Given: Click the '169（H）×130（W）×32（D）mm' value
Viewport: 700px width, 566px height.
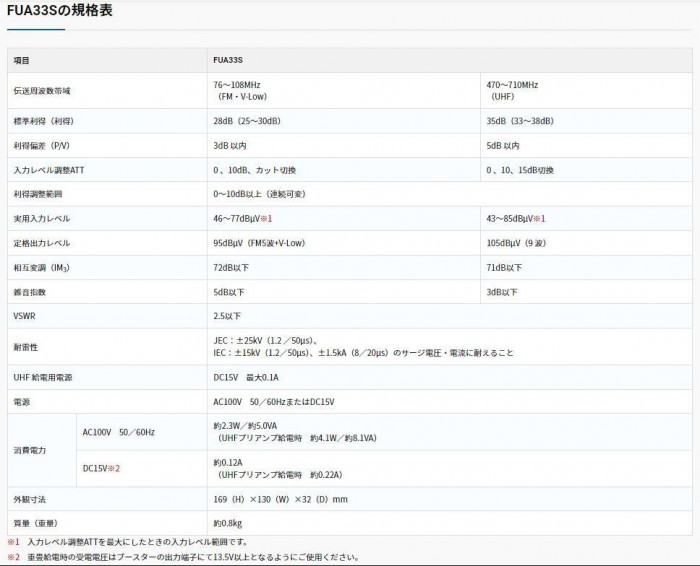Looking at the screenshot, I should pyautogui.click(x=280, y=499).
